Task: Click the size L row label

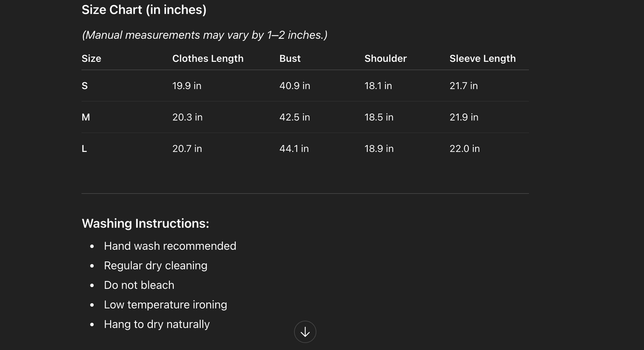Action: 84,149
